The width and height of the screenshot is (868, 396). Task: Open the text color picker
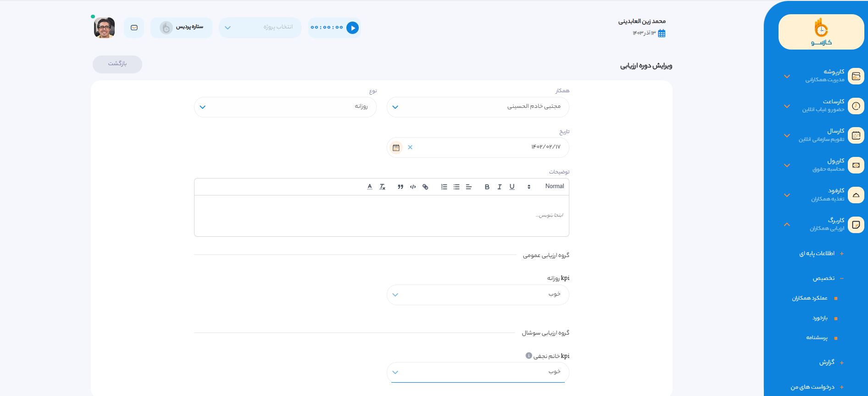[370, 187]
